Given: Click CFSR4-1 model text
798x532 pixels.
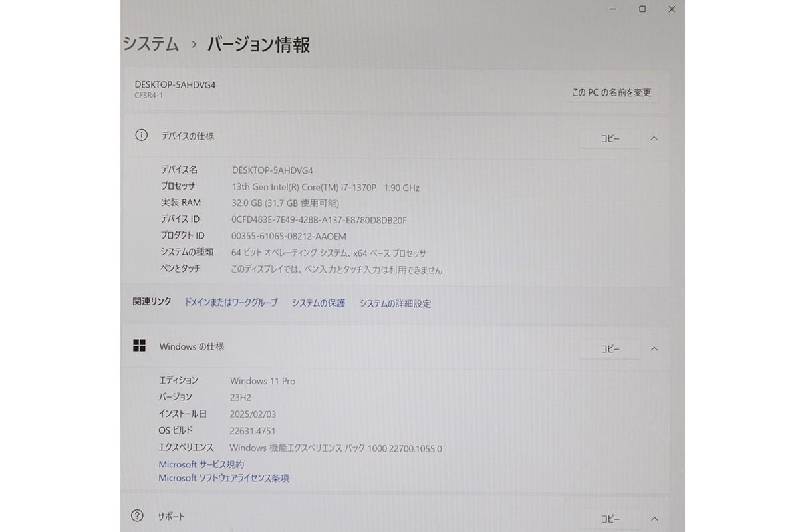Looking at the screenshot, I should click(148, 96).
